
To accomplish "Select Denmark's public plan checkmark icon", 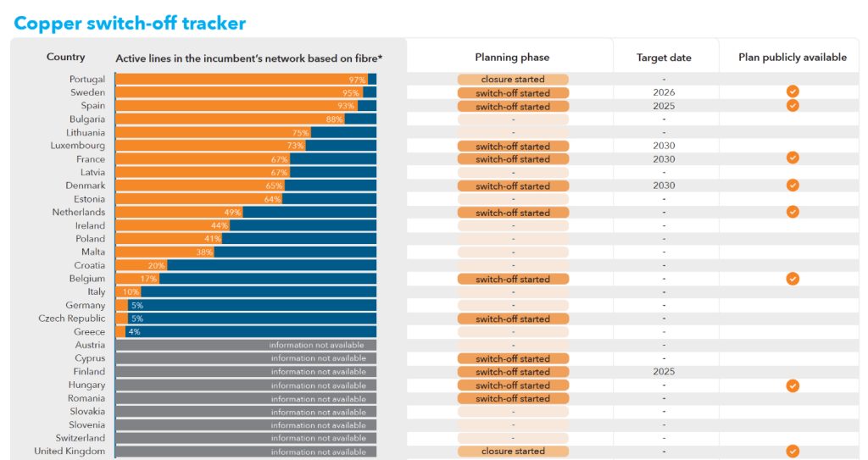I will click(793, 185).
